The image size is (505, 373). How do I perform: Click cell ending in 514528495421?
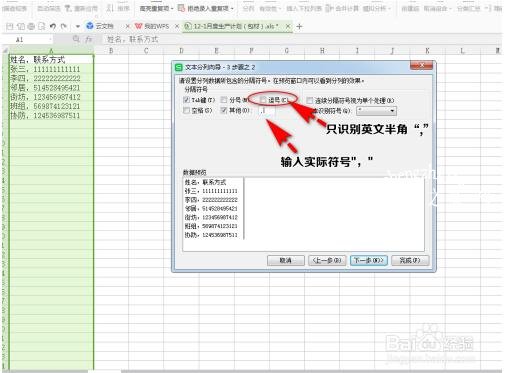[x=51, y=88]
